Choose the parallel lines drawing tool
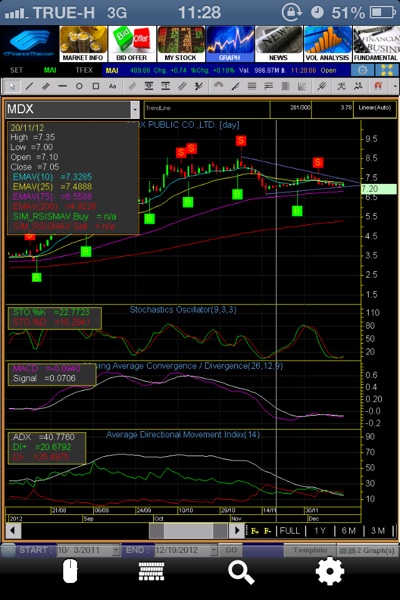Screen dimensions: 400x600 point(46,86)
